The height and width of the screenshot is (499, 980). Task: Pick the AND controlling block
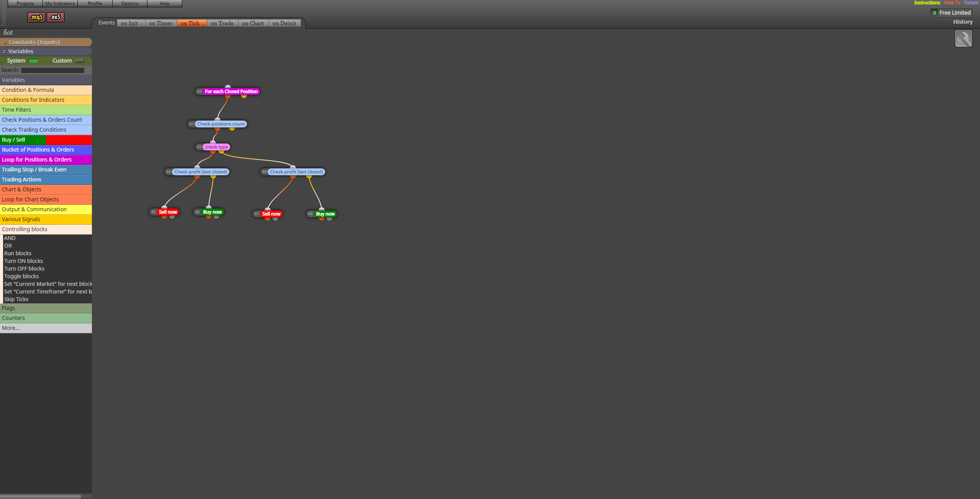10,238
